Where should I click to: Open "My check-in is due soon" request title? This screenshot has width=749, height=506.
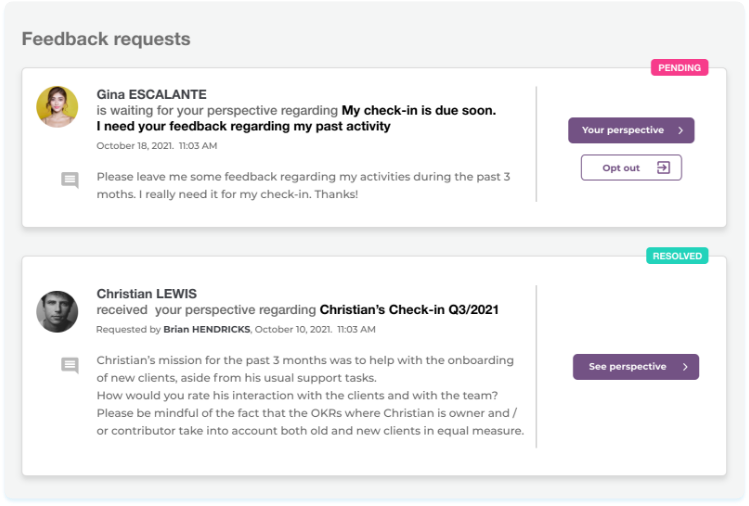pos(418,110)
